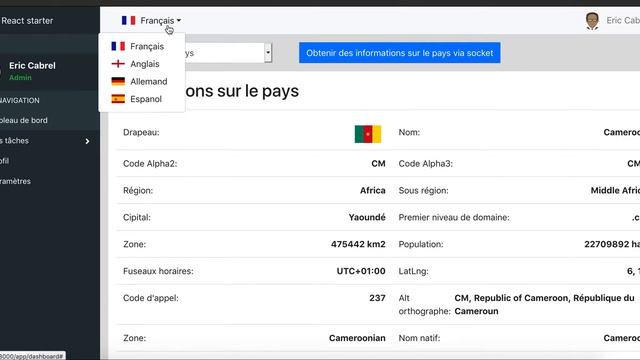This screenshot has width=640, height=360.
Task: Click the Drapeau label
Action: pos(141,133)
